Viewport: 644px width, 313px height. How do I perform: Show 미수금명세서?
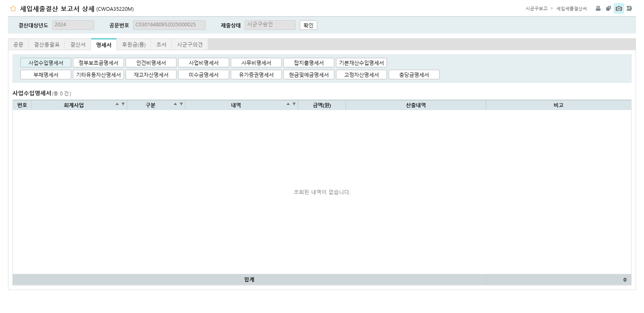tap(204, 75)
